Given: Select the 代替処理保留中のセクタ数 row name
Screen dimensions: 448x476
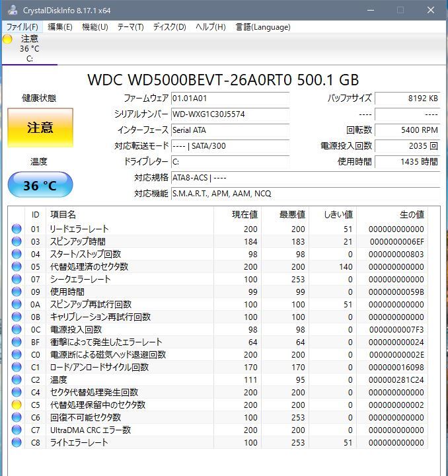Looking at the screenshot, I should coord(97,405).
